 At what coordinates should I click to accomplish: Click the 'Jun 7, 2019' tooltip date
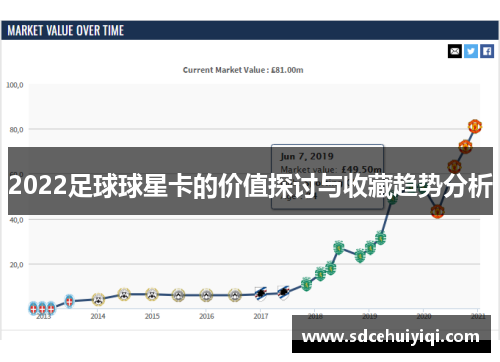point(307,156)
